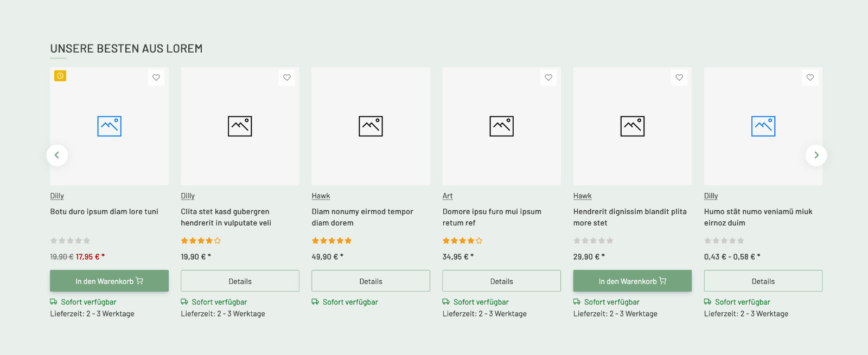The image size is (868, 355).
Task: Open Details for Diam nonumy eirmod
Action: 371,281
